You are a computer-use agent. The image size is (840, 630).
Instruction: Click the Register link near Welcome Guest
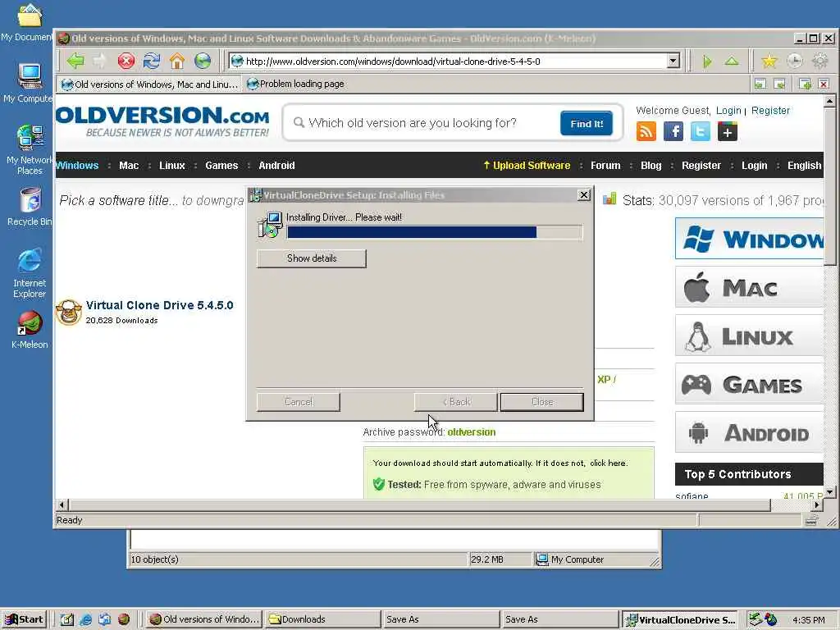(x=770, y=111)
